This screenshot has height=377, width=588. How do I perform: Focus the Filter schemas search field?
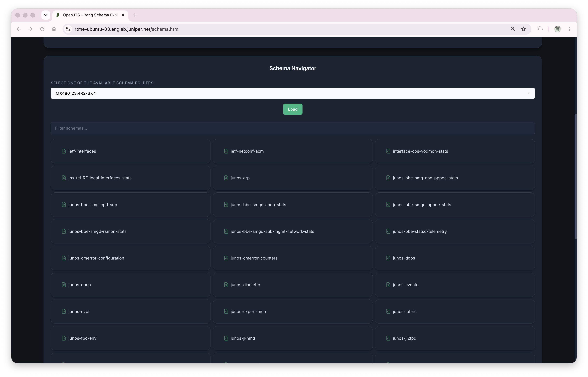coord(293,128)
